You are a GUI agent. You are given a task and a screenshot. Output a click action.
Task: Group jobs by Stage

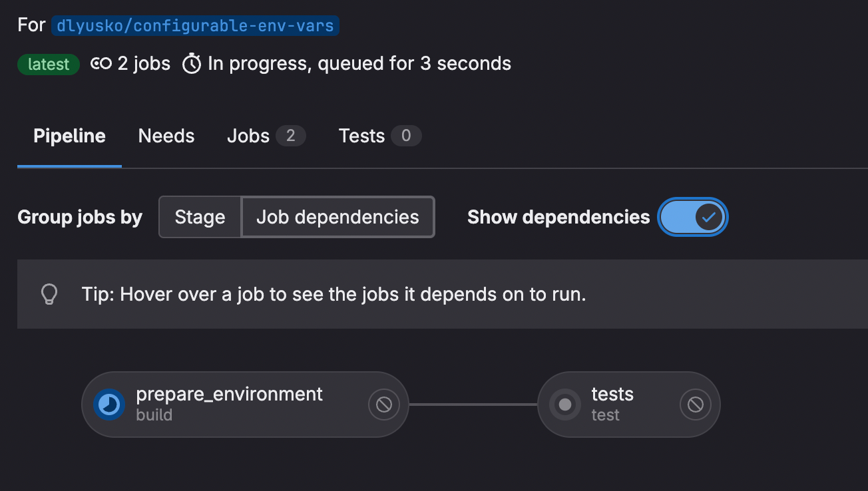200,217
